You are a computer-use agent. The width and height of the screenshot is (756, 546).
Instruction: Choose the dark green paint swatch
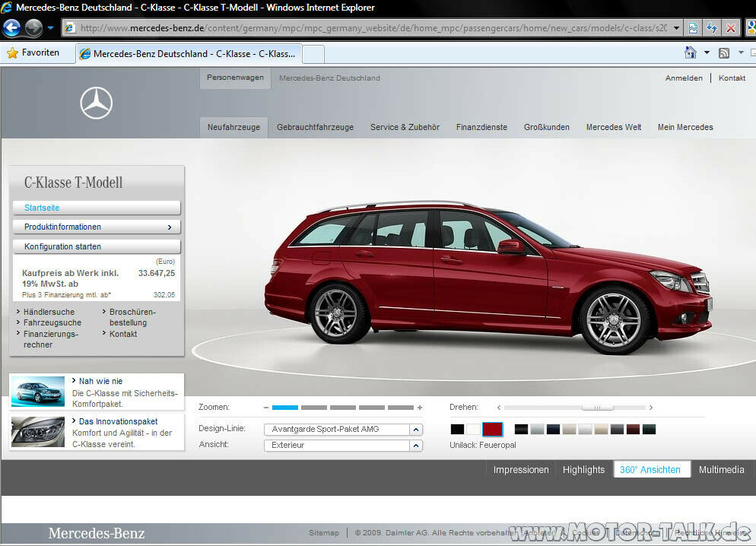tap(649, 429)
